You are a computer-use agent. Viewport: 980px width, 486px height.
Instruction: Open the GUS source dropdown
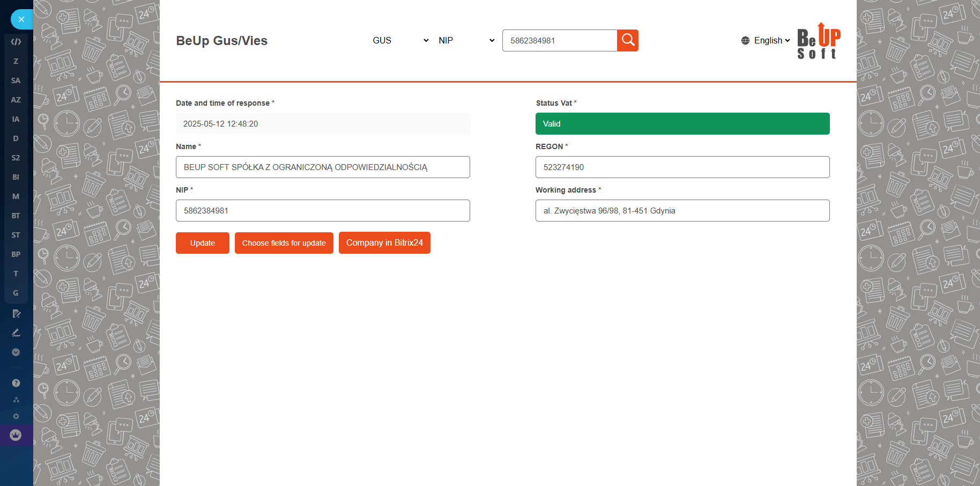point(400,40)
